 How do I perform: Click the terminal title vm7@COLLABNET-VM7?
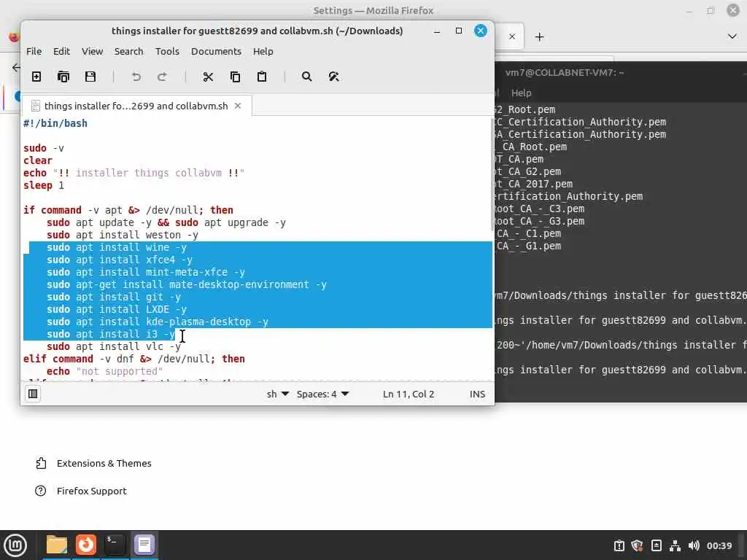click(565, 72)
